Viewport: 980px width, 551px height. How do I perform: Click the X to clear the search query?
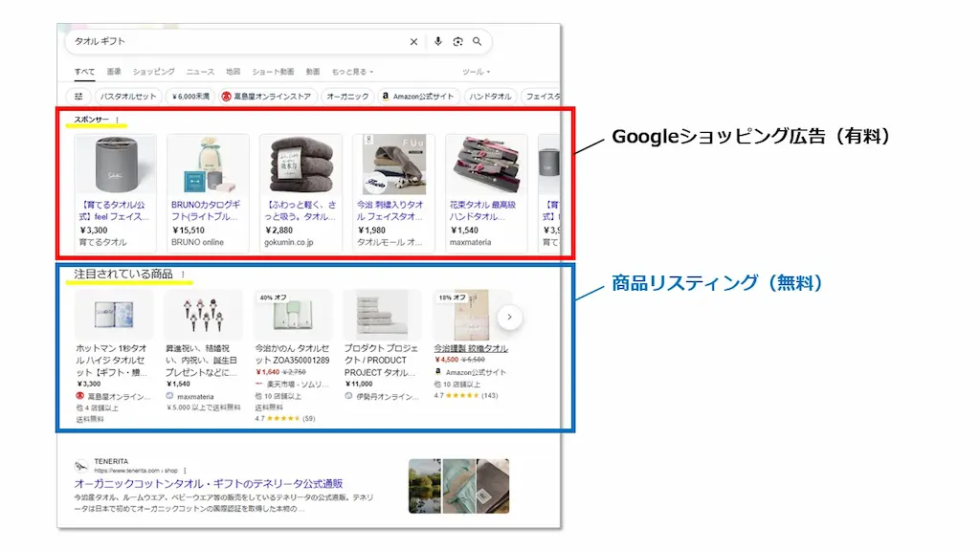point(414,41)
